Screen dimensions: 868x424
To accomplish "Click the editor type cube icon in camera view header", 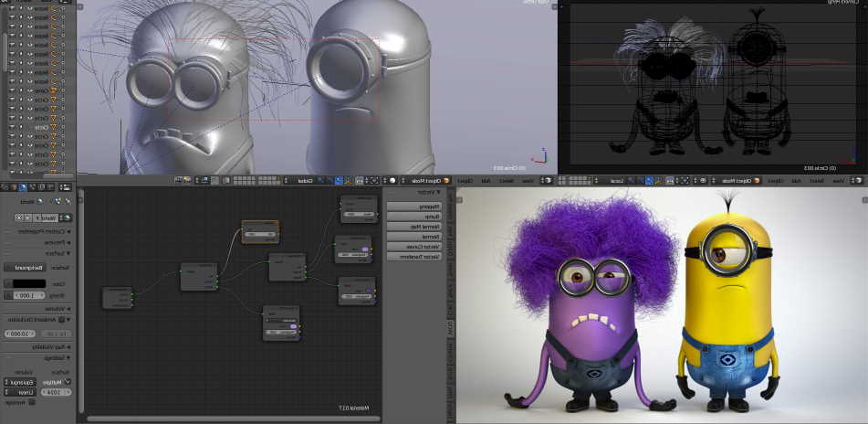I will 858,180.
